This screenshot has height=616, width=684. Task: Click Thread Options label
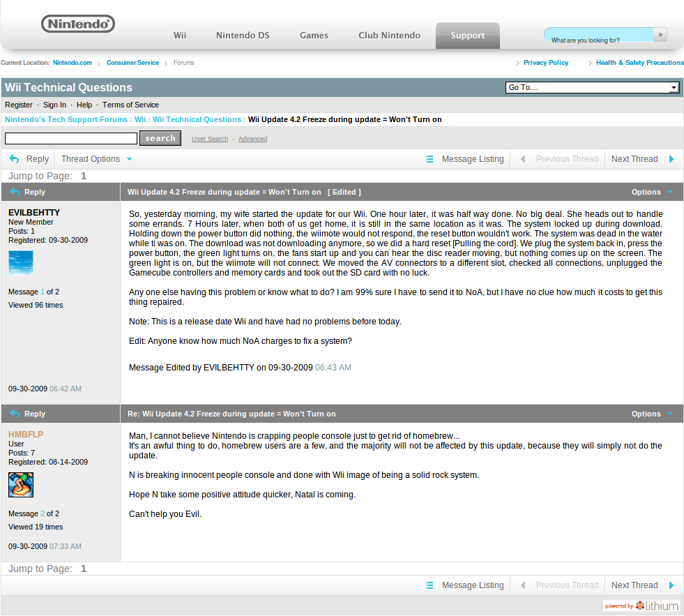pyautogui.click(x=91, y=159)
